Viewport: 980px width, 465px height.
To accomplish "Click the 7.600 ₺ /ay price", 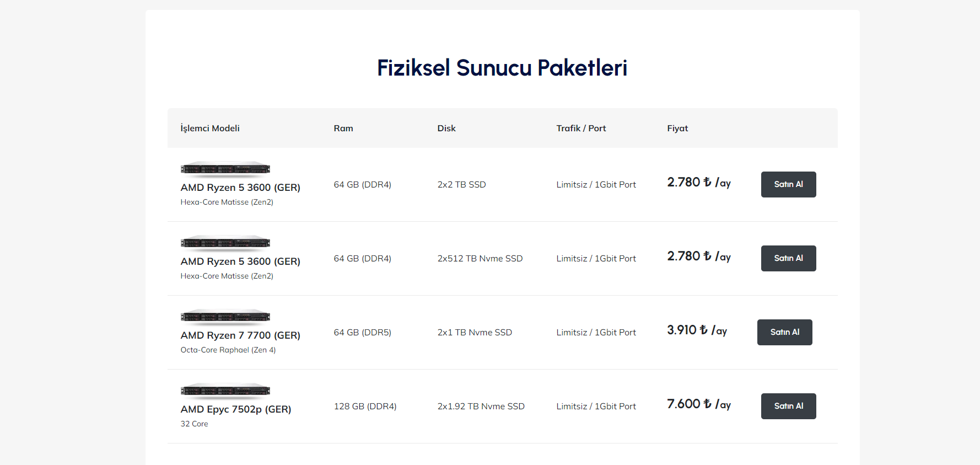I will tap(699, 404).
